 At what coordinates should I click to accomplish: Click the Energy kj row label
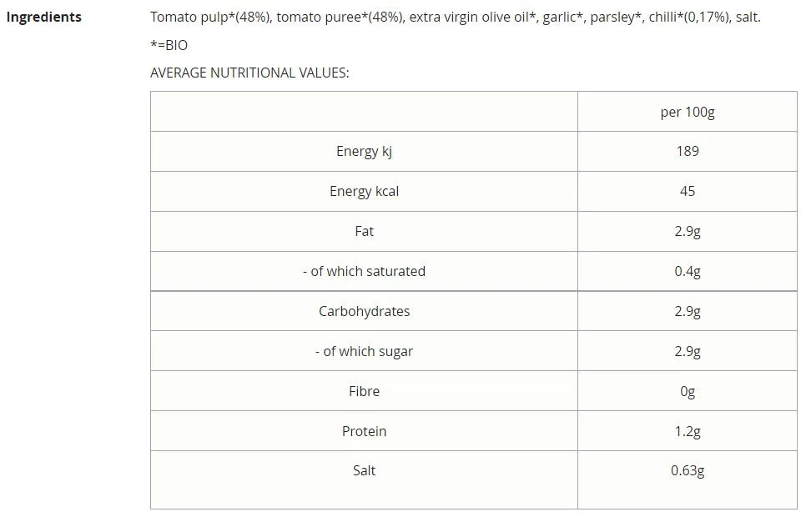(x=364, y=151)
